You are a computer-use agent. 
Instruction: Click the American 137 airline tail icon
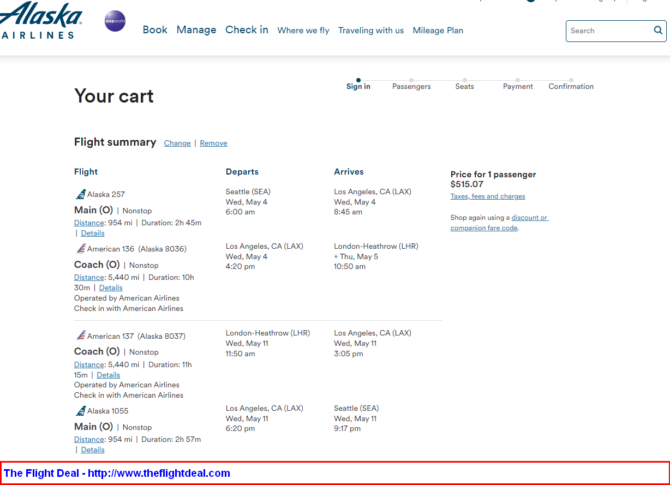(x=81, y=335)
